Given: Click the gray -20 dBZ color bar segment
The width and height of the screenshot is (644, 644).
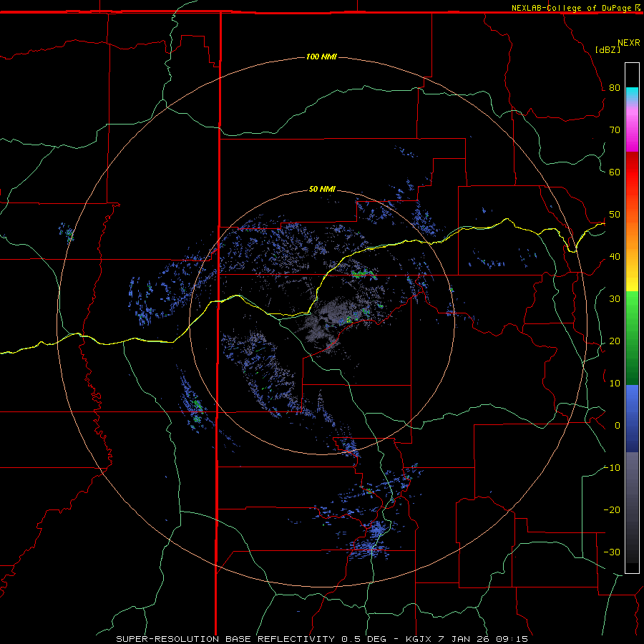Looking at the screenshot, I should coord(632,510).
